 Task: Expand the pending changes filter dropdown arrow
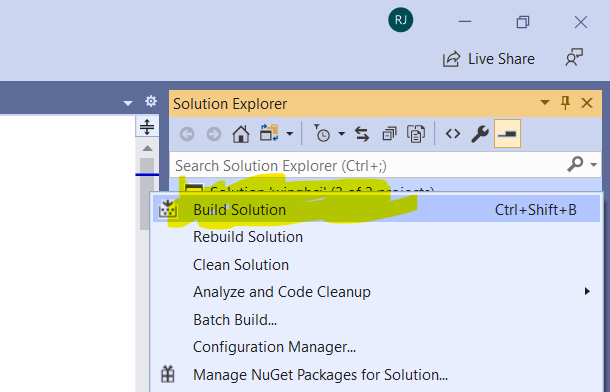(x=342, y=134)
